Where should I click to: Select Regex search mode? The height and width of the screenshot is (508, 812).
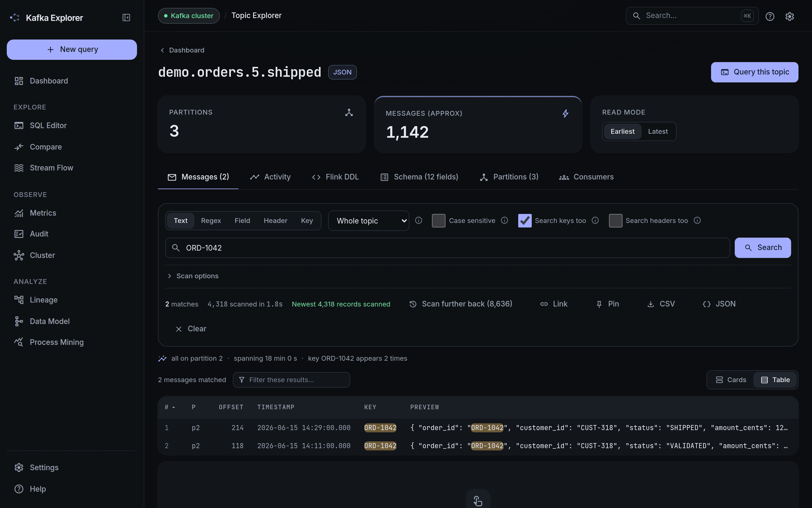pos(211,221)
